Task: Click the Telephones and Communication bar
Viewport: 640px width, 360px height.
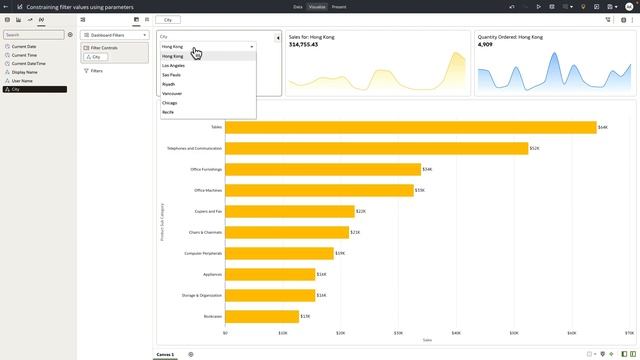Action: (376, 148)
